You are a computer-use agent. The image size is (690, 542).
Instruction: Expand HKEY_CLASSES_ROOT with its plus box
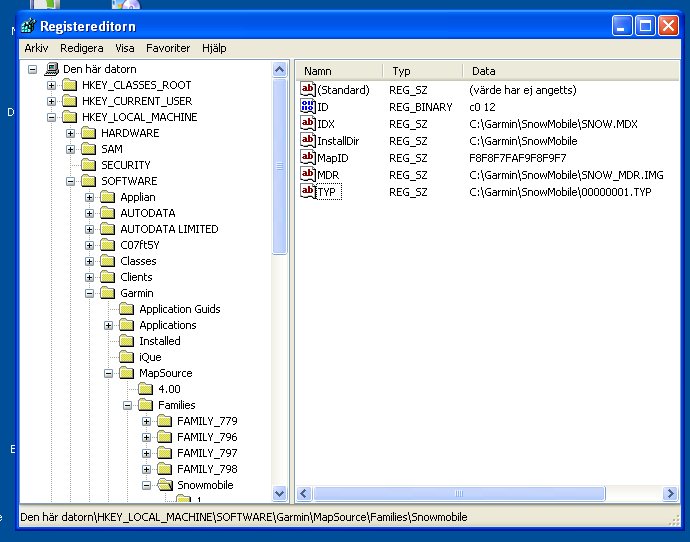point(51,85)
